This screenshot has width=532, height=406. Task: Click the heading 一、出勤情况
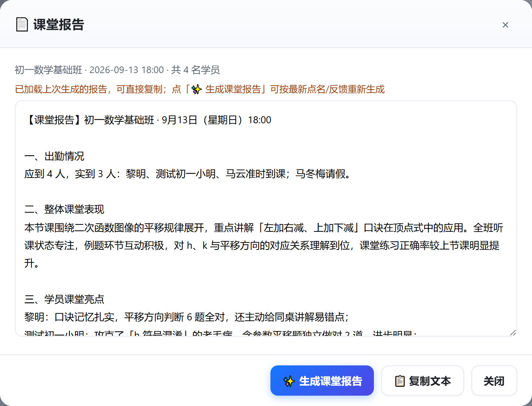pos(54,156)
